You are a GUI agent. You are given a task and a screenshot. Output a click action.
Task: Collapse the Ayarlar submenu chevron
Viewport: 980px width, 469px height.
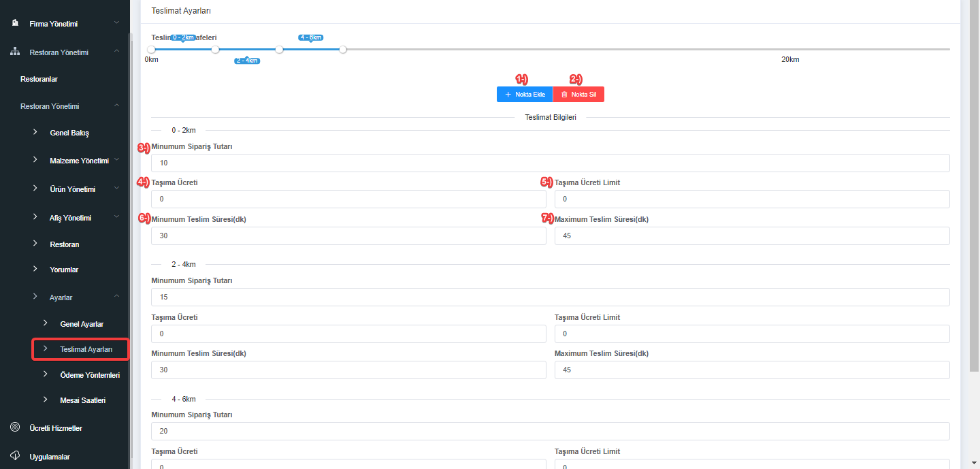[x=117, y=296]
